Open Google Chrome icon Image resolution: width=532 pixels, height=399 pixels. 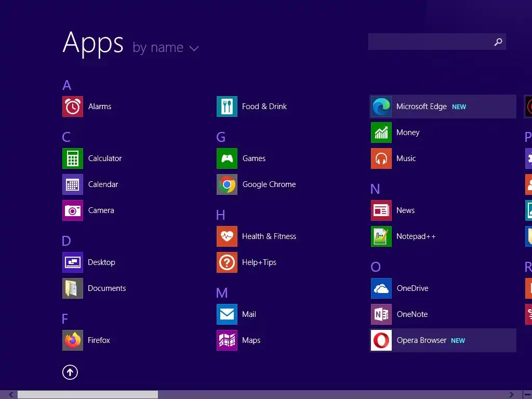227,184
